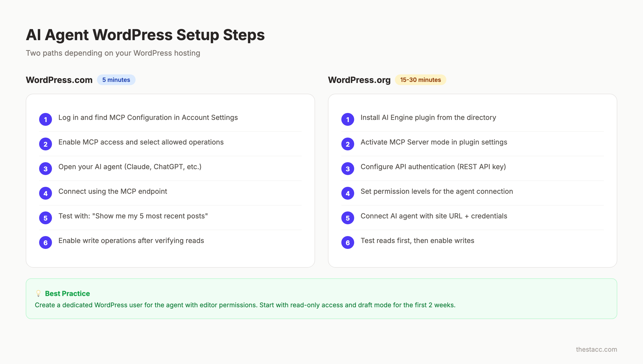Click step 6 circle for write operations step
The width and height of the screenshot is (643, 364).
(x=46, y=242)
